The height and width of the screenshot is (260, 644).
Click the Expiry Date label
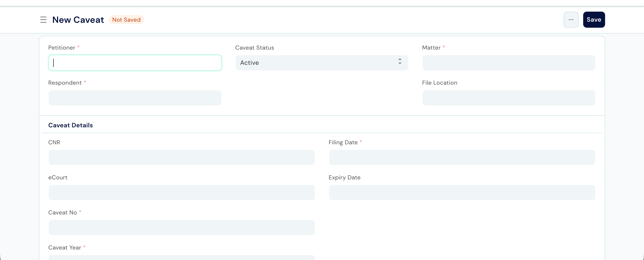point(345,177)
